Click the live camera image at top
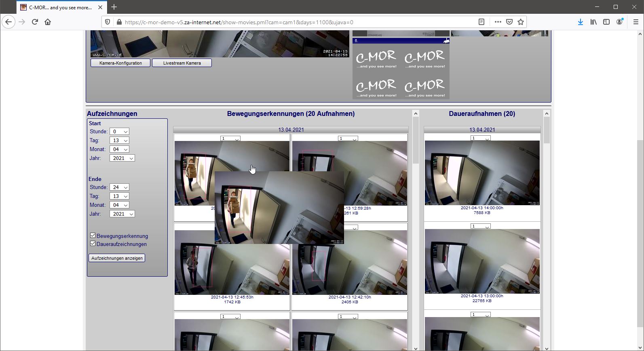This screenshot has height=351, width=644. coord(220,44)
